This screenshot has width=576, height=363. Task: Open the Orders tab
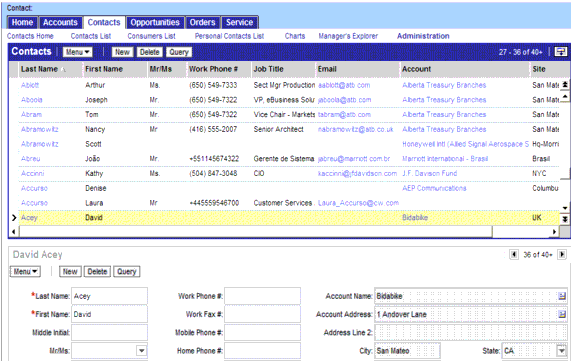202,22
